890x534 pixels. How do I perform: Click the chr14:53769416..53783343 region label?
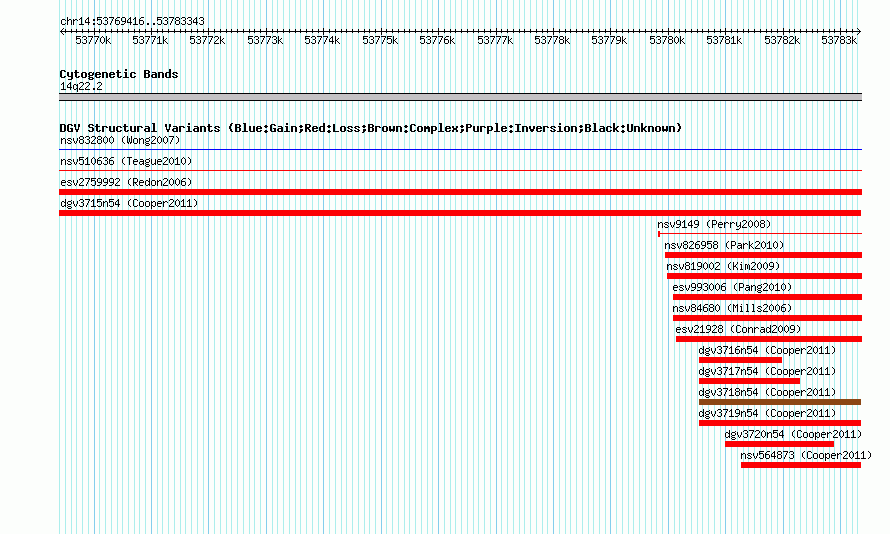132,21
